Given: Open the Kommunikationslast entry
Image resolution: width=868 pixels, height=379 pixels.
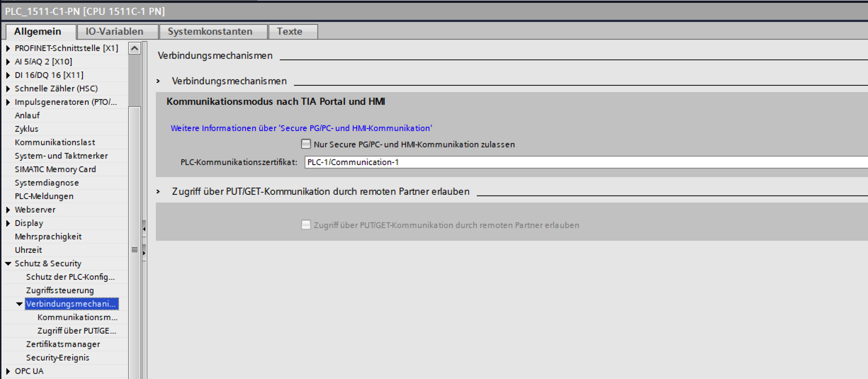Looking at the screenshot, I should [55, 142].
